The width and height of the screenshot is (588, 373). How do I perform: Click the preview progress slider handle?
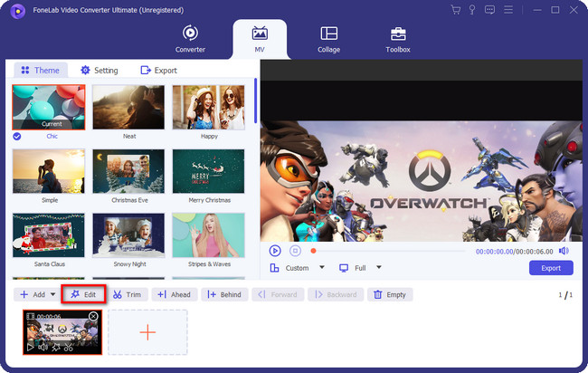pyautogui.click(x=314, y=251)
